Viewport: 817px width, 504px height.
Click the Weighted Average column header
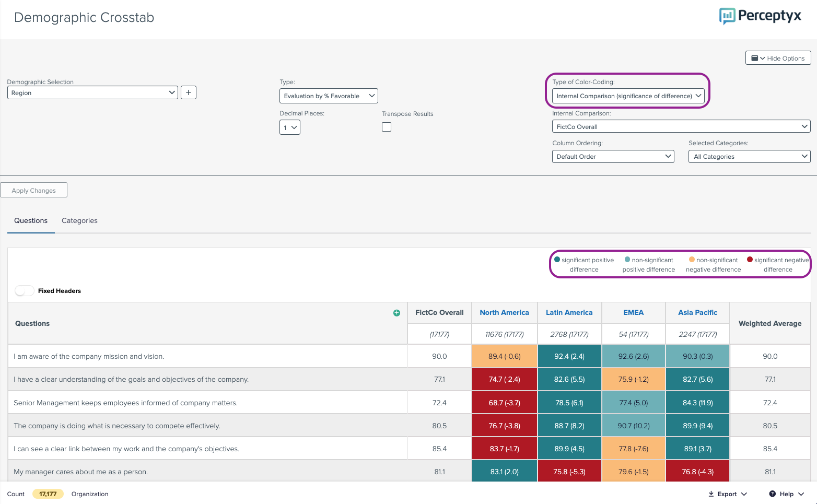(770, 323)
